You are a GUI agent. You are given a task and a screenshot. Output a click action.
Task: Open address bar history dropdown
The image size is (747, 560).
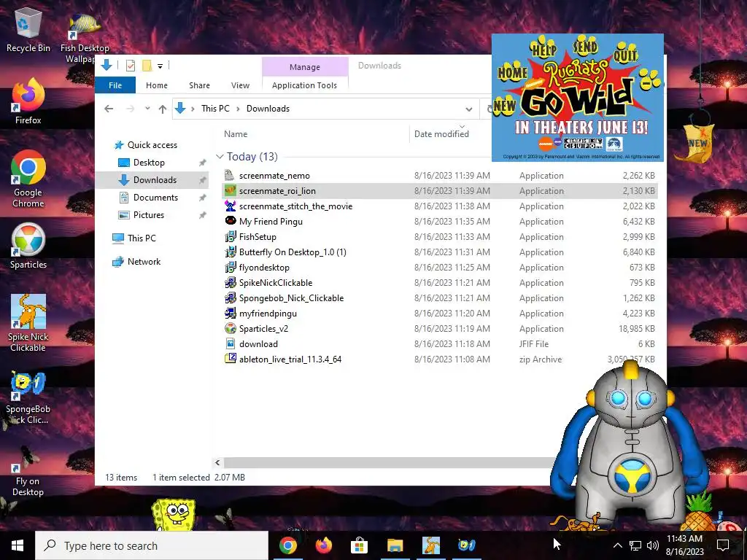click(469, 109)
